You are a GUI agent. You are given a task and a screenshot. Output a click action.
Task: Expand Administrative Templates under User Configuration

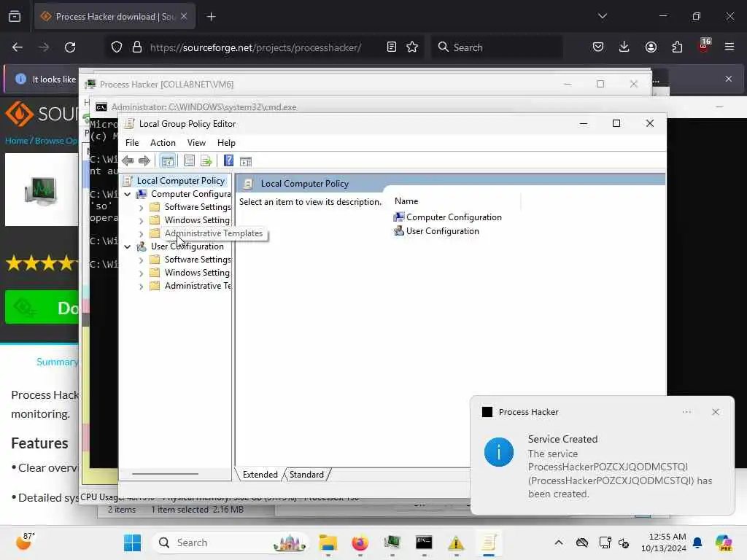pyautogui.click(x=141, y=286)
